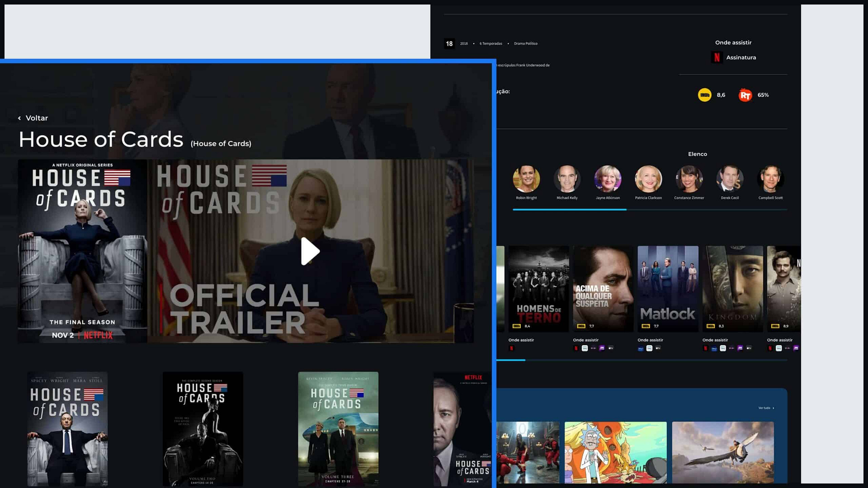Go back using the Voltar link

coord(37,118)
